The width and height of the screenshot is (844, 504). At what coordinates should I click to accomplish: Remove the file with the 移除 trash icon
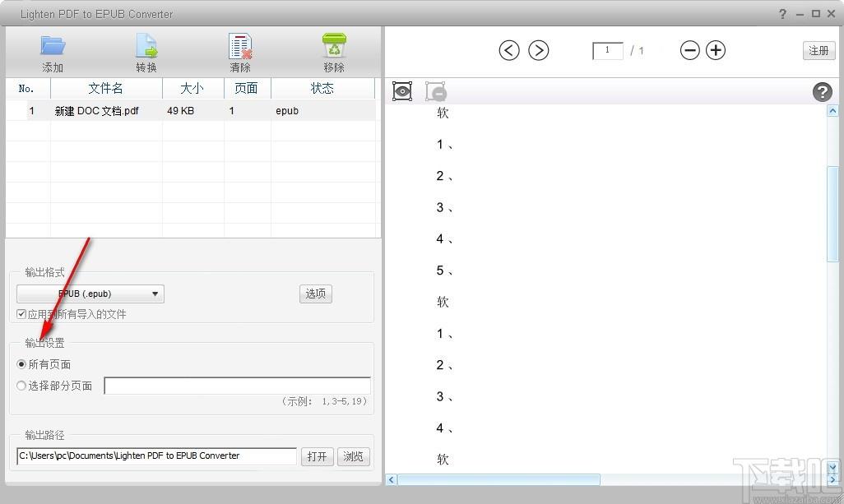pos(334,46)
